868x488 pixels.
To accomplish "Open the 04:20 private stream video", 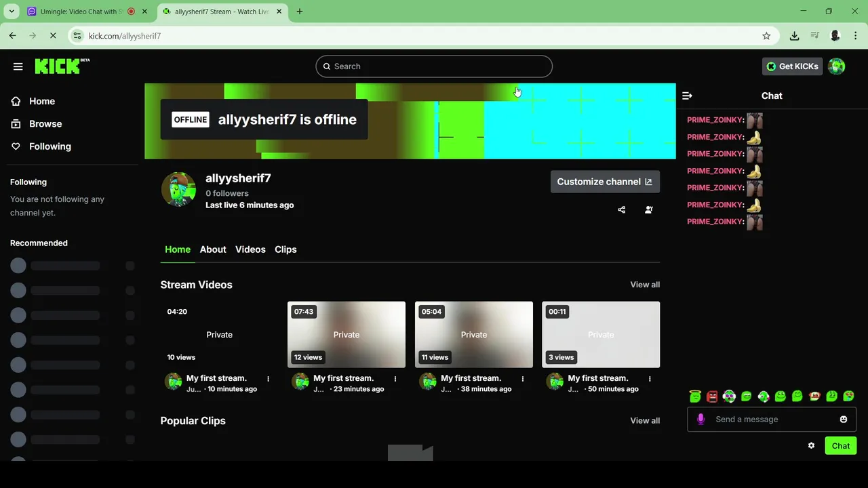I will (219, 334).
